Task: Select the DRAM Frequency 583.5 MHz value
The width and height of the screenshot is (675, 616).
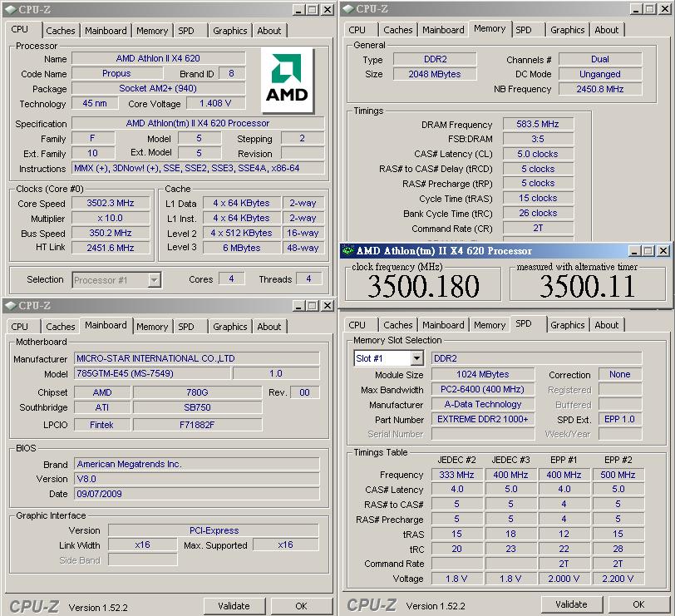Action: [537, 124]
